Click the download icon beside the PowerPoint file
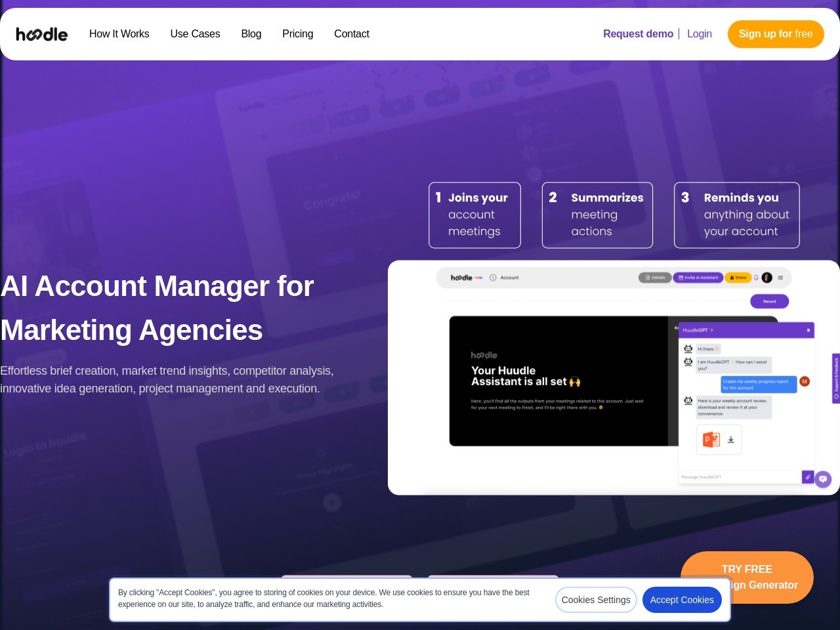The image size is (840, 630). click(x=730, y=440)
